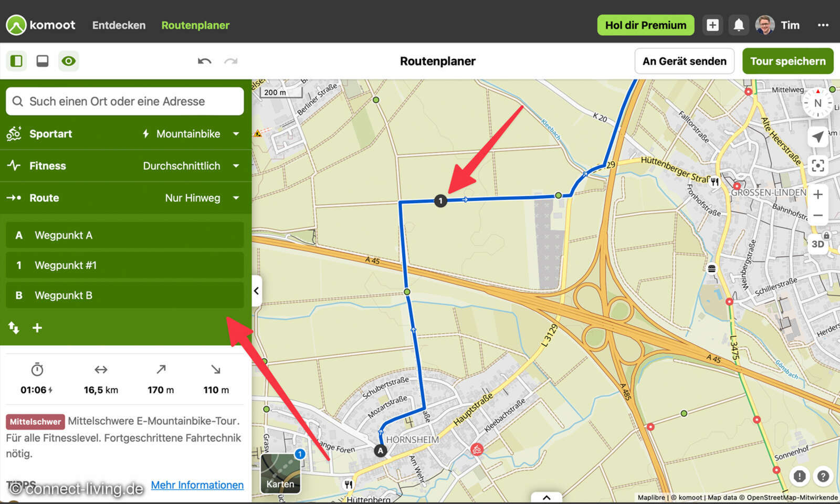Click the compass to reset map orientation north
Screen dimensions: 840x504
coord(817,103)
